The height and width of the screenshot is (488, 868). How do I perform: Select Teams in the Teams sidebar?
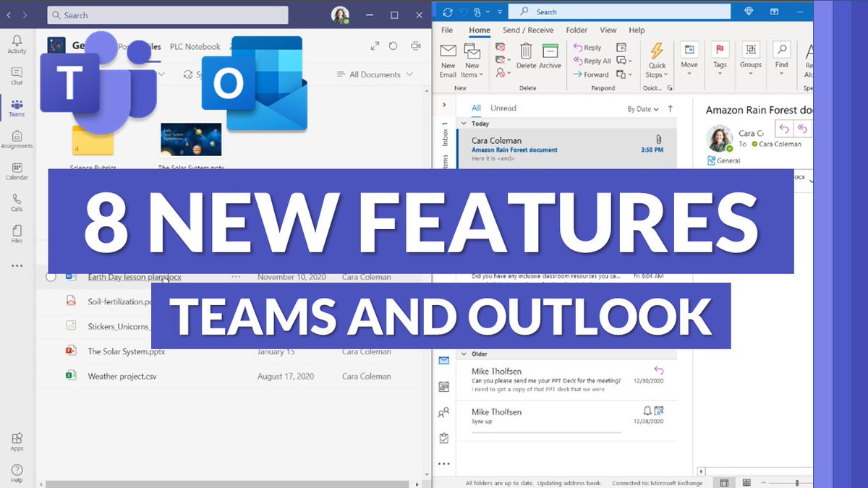(x=17, y=108)
